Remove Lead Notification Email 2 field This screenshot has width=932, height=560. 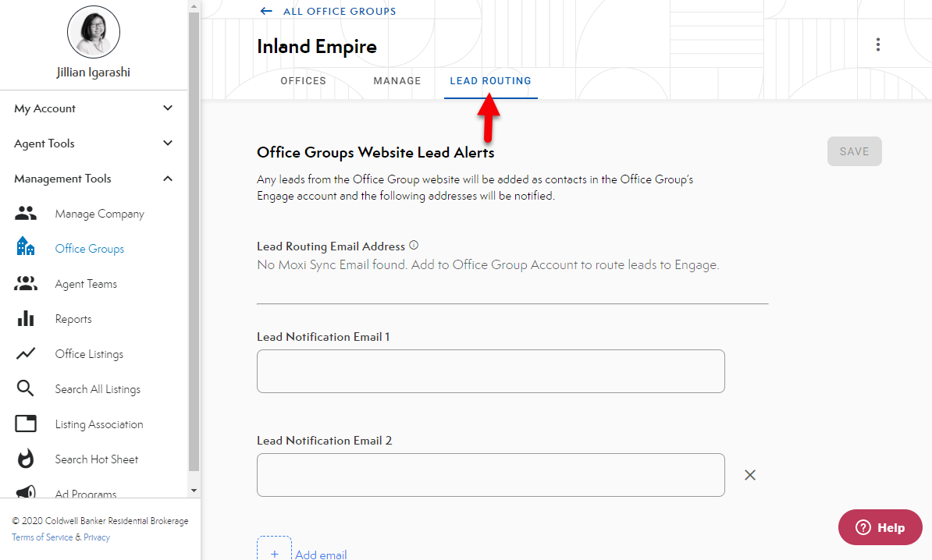750,475
